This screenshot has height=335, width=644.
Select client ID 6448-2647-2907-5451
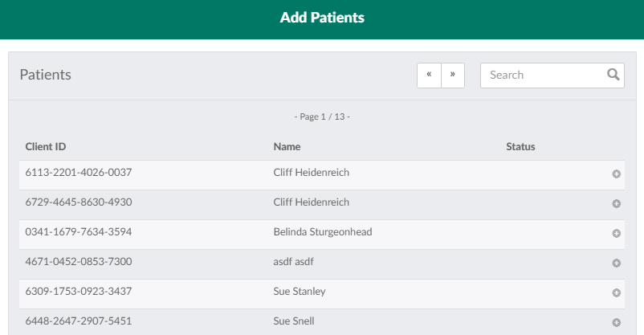[79, 321]
